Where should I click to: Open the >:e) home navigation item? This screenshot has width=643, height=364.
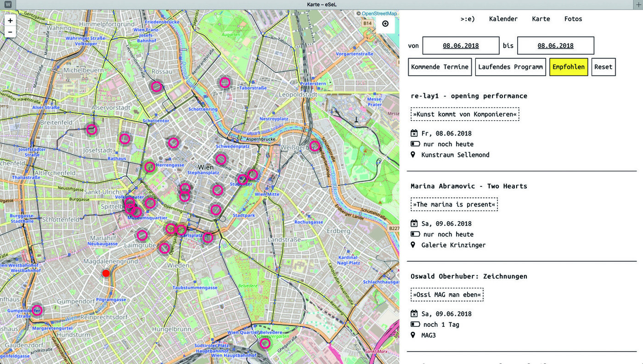(468, 19)
